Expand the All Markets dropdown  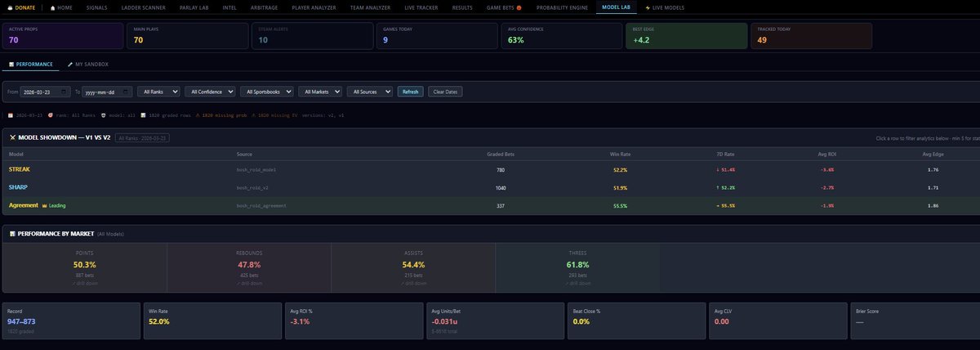click(320, 92)
